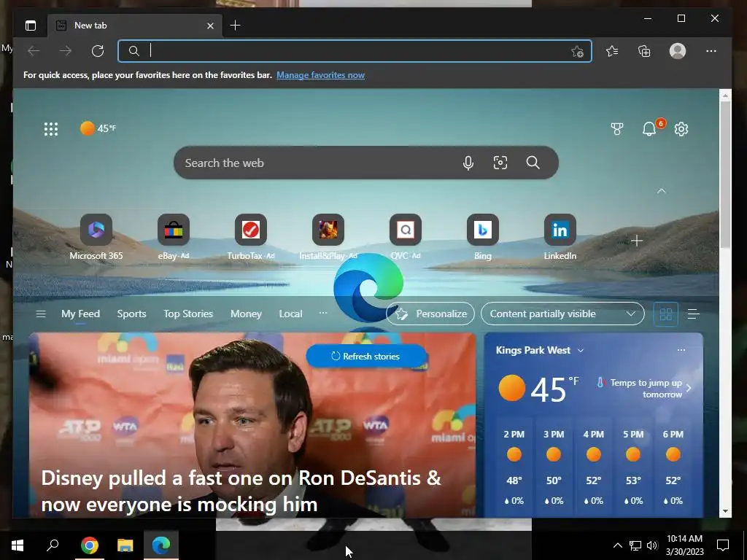Click Refresh stories button
This screenshot has height=560, width=747.
[366, 356]
